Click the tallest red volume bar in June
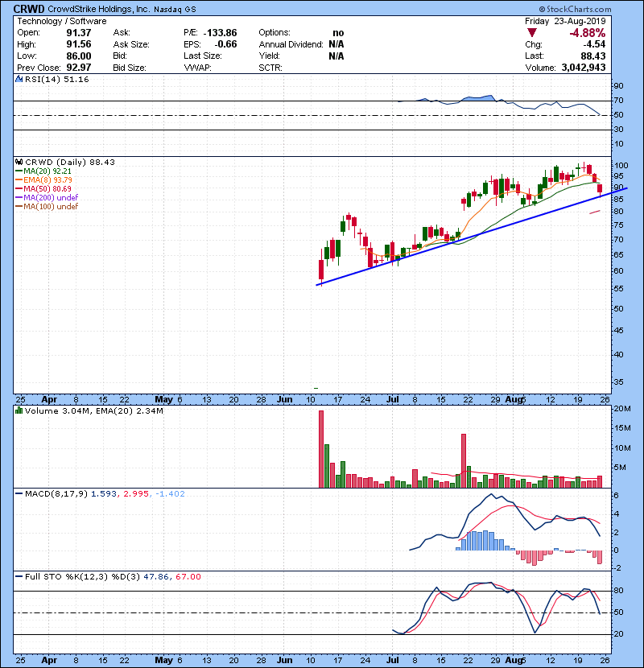The height and width of the screenshot is (668, 644). point(321,449)
